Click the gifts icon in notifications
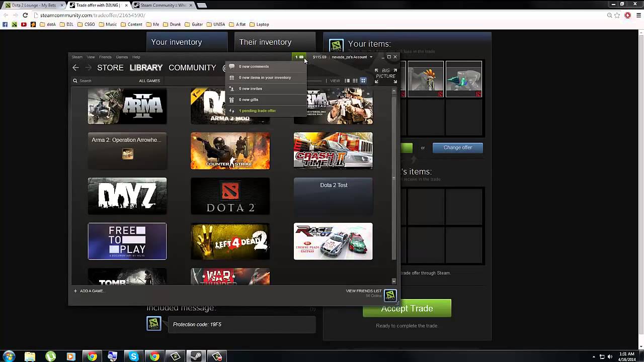The height and width of the screenshot is (362, 644). tap(231, 100)
